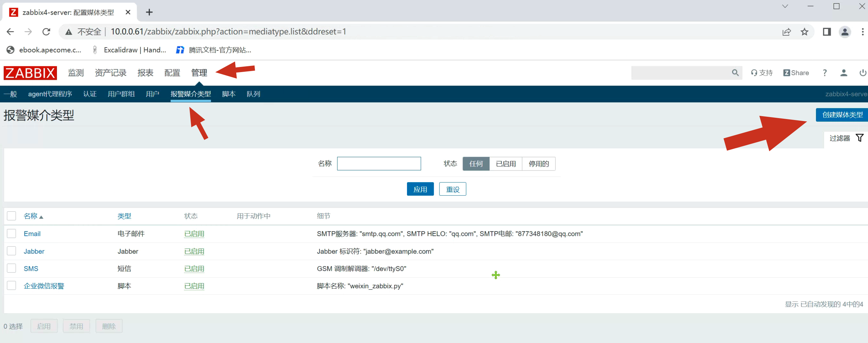This screenshot has height=343, width=868.
Task: Open the browser tab search chevron
Action: (785, 6)
